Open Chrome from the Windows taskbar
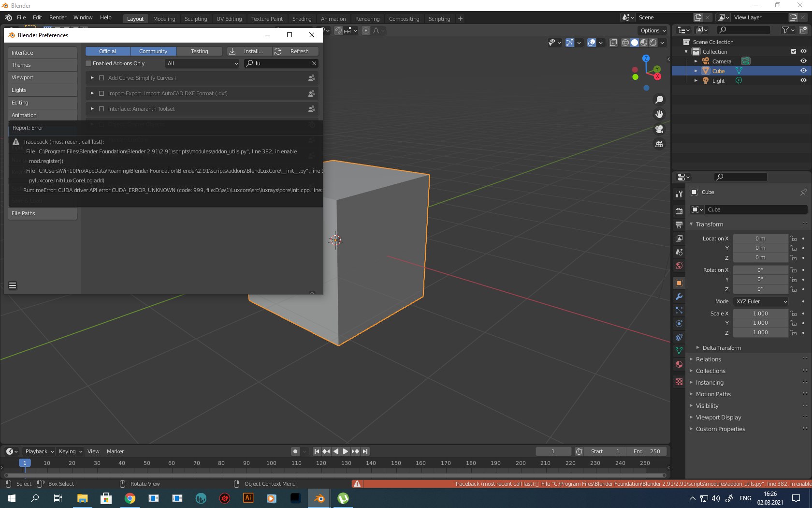Viewport: 812px width, 508px height. pyautogui.click(x=130, y=498)
